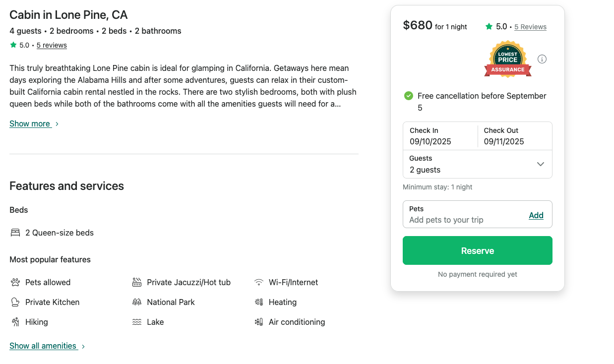Click the Lake waves icon
The width and height of the screenshot is (614, 364).
click(137, 322)
